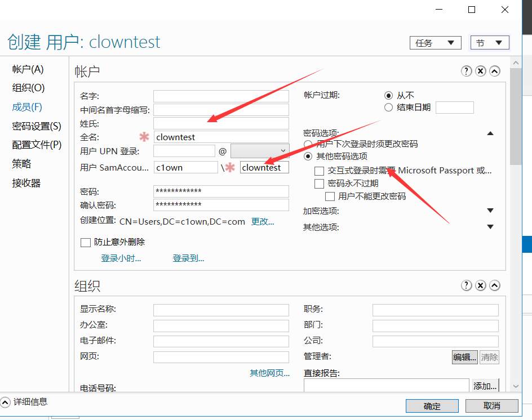
Task: Open the 登录小时... link
Action: coord(121,258)
